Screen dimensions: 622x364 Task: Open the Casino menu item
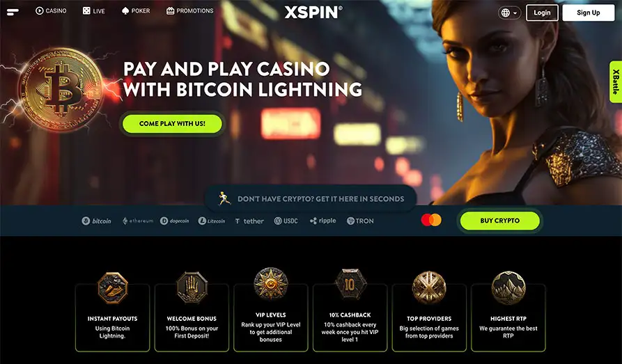tap(51, 10)
